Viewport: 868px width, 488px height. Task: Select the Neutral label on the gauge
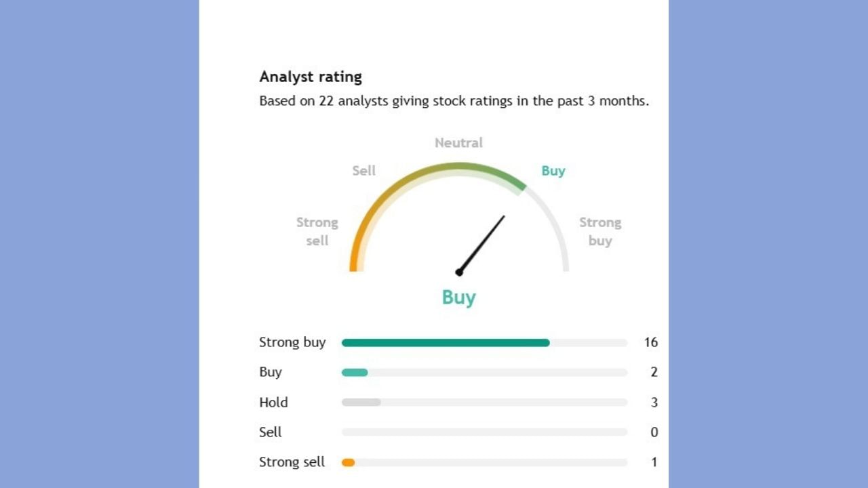(458, 143)
